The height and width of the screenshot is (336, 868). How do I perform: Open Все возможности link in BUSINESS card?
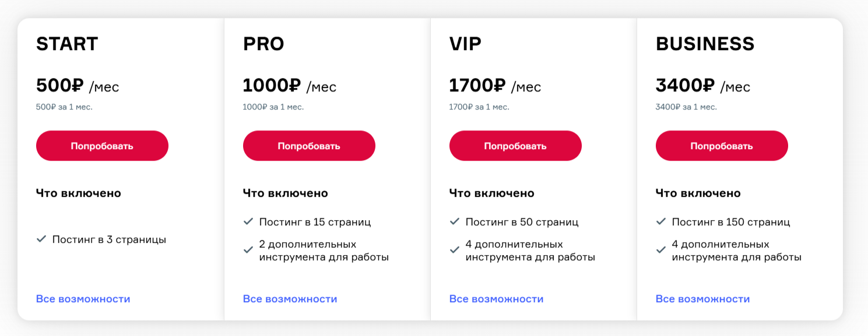coord(703,299)
